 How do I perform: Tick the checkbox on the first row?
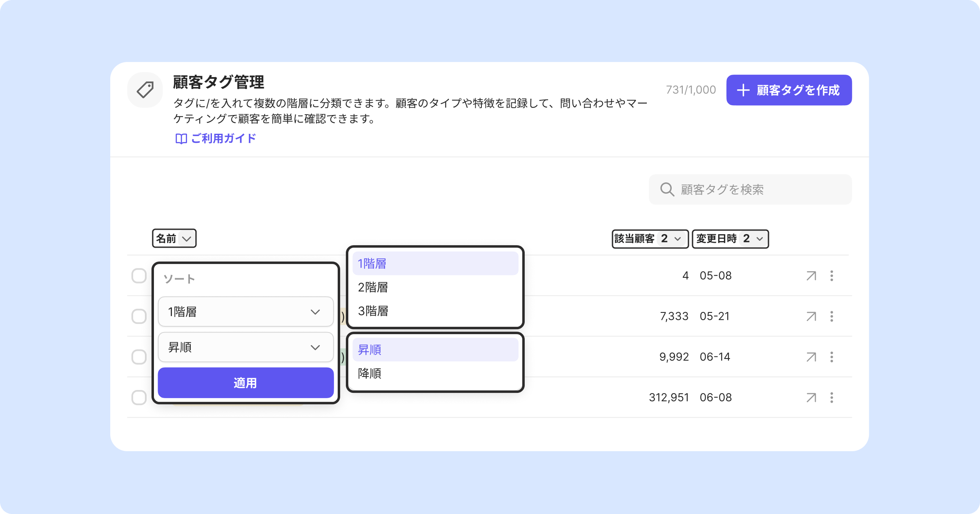click(139, 276)
